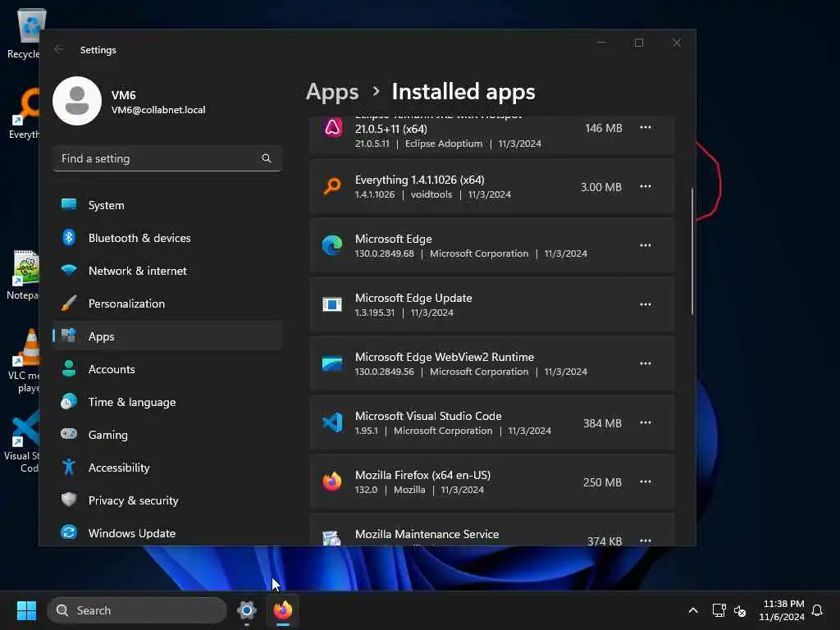The width and height of the screenshot is (840, 630).
Task: Open Privacy & security settings
Action: 167,500
